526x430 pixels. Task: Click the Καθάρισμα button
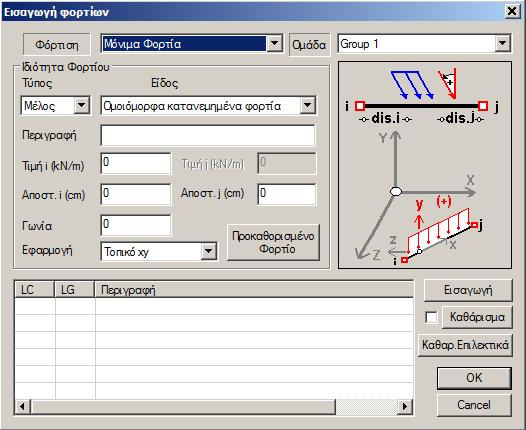click(x=477, y=317)
